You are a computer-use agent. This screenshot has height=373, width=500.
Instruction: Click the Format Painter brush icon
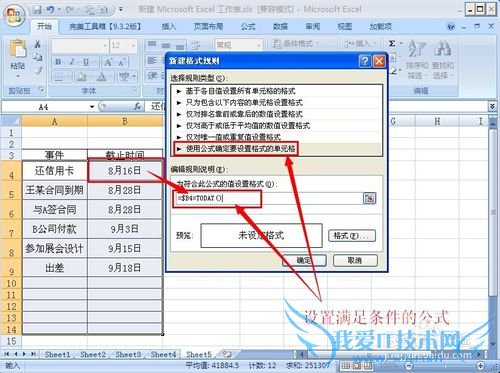pos(38,70)
